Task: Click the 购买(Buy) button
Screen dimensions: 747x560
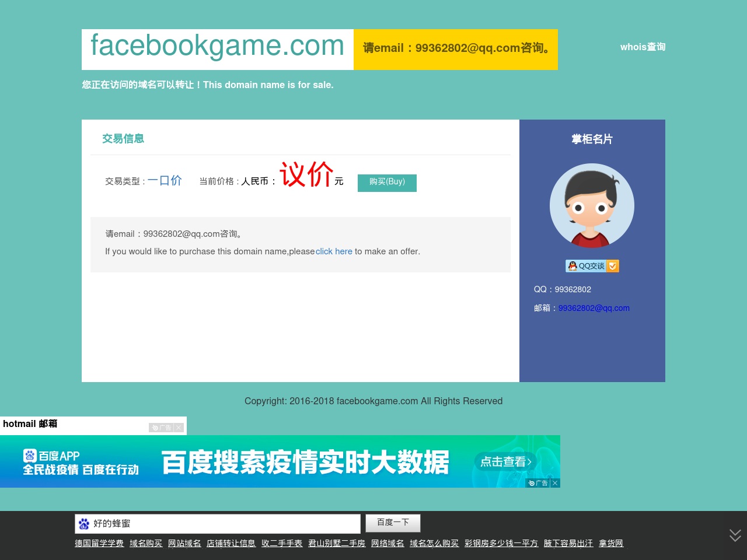Action: click(387, 183)
